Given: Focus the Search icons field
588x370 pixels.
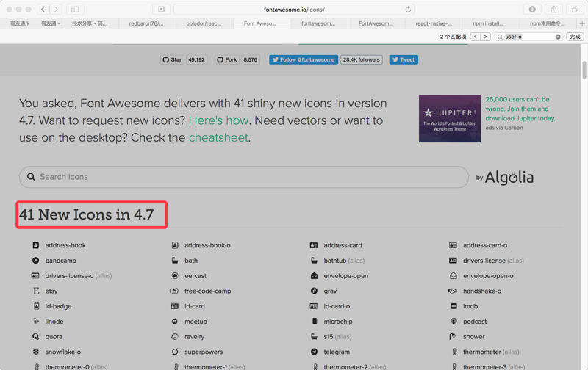Looking at the screenshot, I should pos(244,177).
